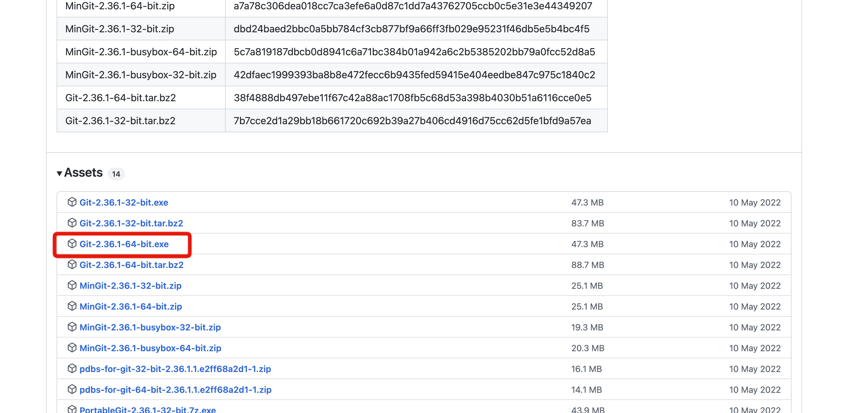
Task: Download MinGit-2.36.1-64-bit.zip
Action: coord(131,306)
